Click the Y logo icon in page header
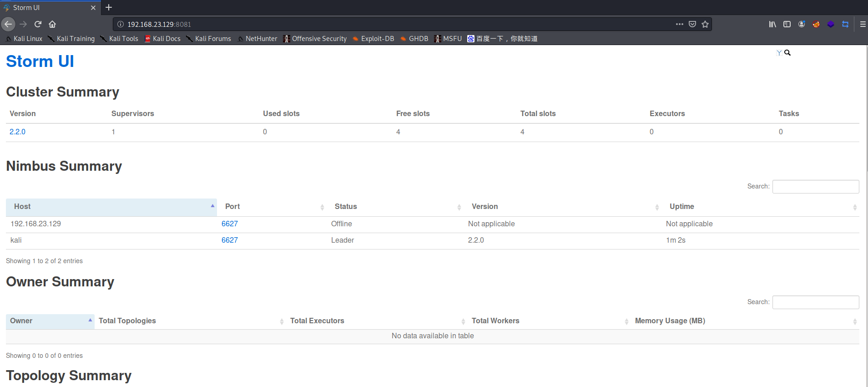The height and width of the screenshot is (387, 868). coord(779,53)
